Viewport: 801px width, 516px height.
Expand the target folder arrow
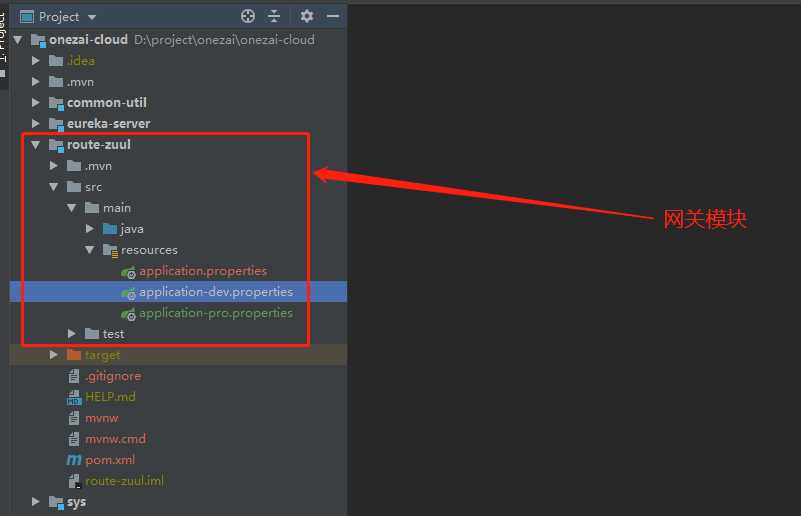[54, 355]
